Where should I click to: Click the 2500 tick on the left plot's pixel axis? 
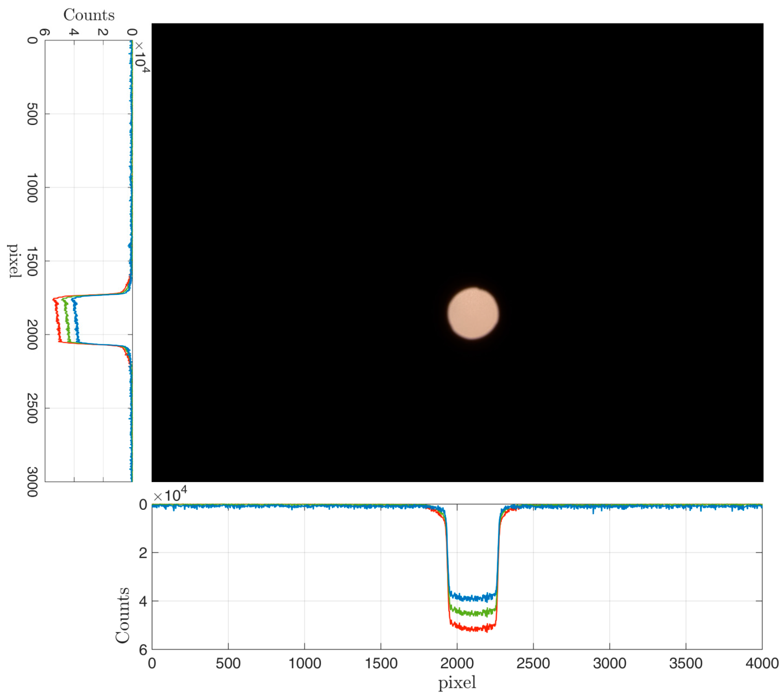(32, 408)
